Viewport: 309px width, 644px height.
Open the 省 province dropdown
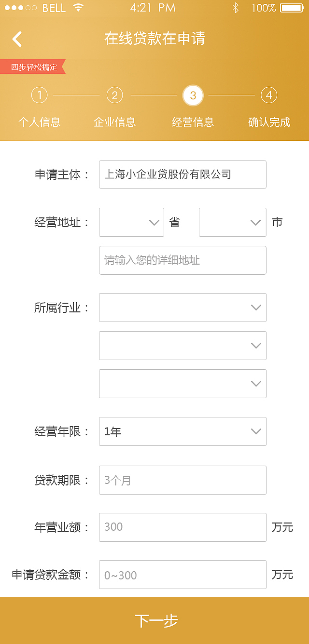[x=131, y=222]
